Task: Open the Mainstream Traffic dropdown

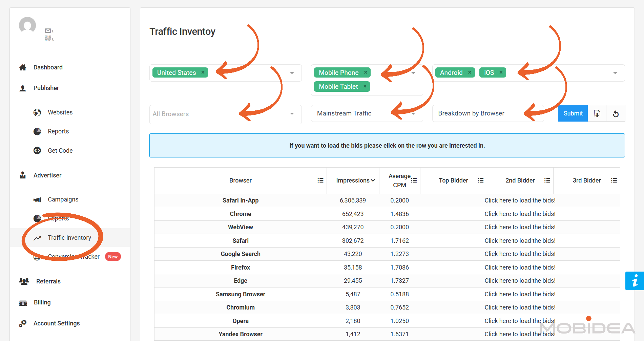Action: pos(367,113)
